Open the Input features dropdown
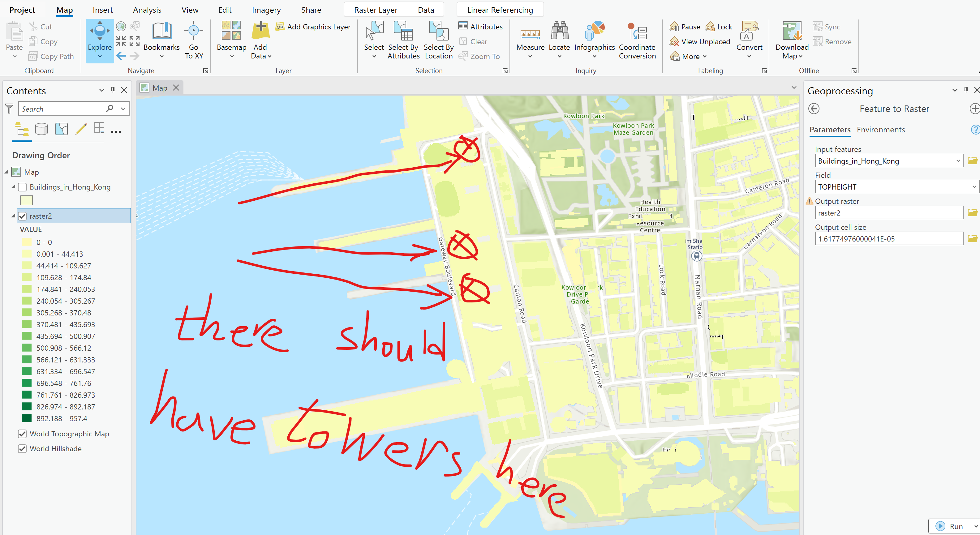This screenshot has height=535, width=980. coord(957,161)
